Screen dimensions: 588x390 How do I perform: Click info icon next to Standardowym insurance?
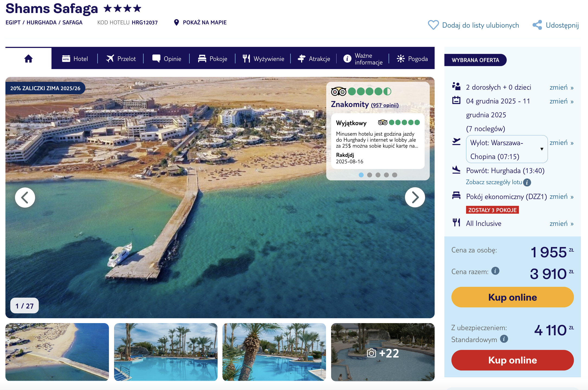coord(504,339)
